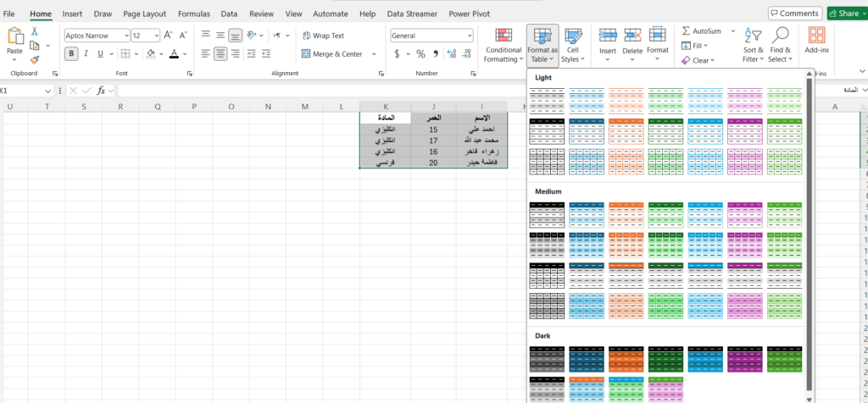Screen dimensions: 868x403
Task: Click the Share button
Action: pyautogui.click(x=843, y=14)
